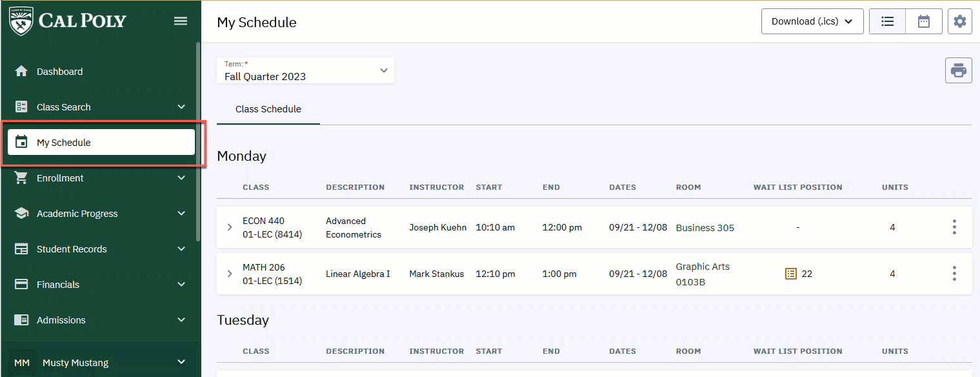Select the Class Schedule tab
The width and height of the screenshot is (980, 377).
[268, 109]
